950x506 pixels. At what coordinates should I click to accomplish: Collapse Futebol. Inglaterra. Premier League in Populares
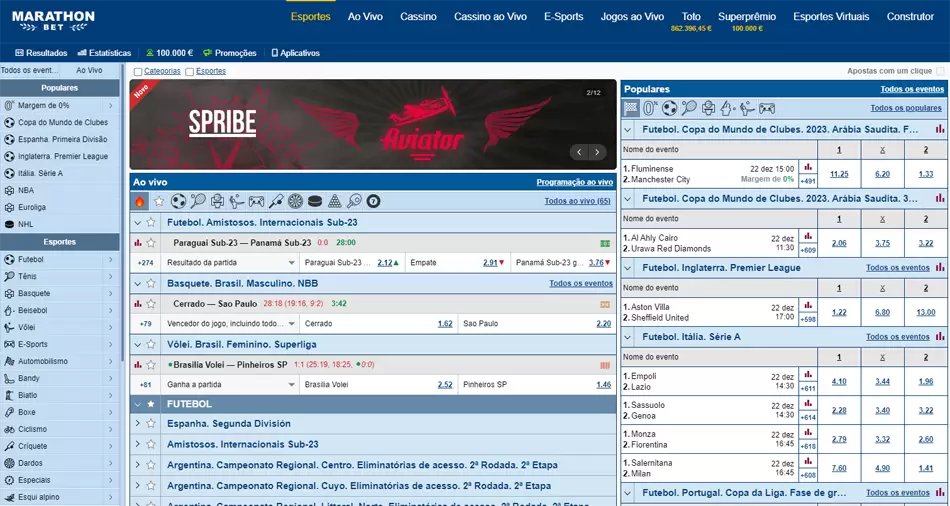click(628, 267)
